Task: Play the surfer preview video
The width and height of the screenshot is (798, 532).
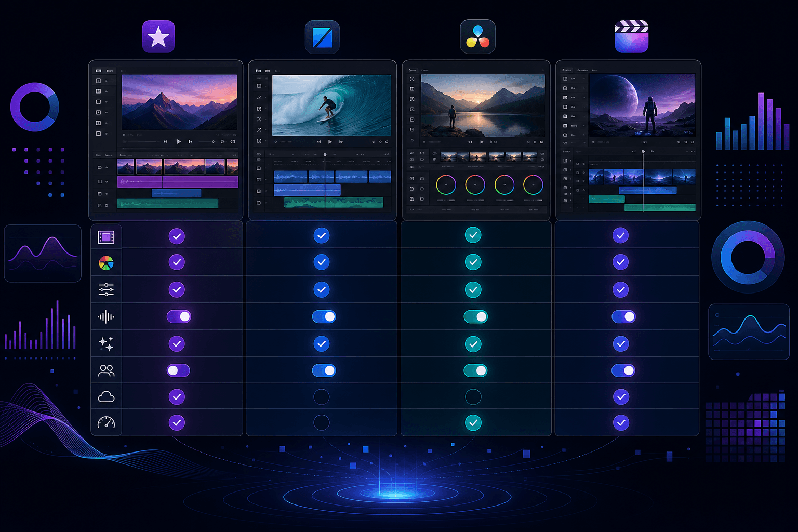Action: tap(330, 142)
